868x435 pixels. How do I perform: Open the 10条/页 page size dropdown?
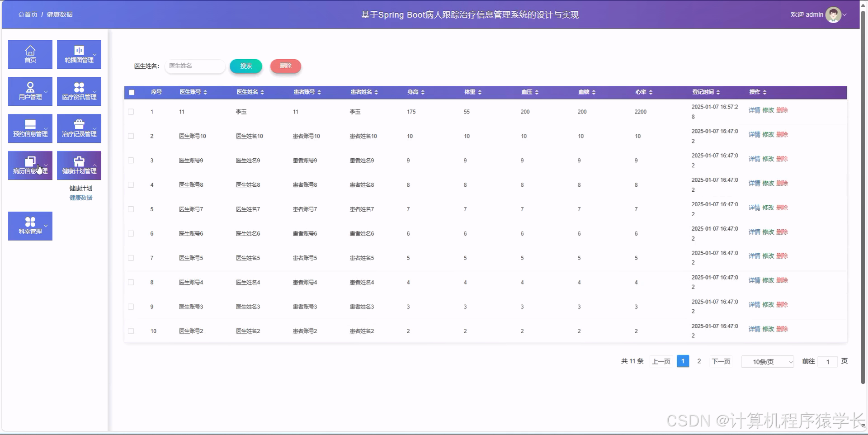pos(767,361)
